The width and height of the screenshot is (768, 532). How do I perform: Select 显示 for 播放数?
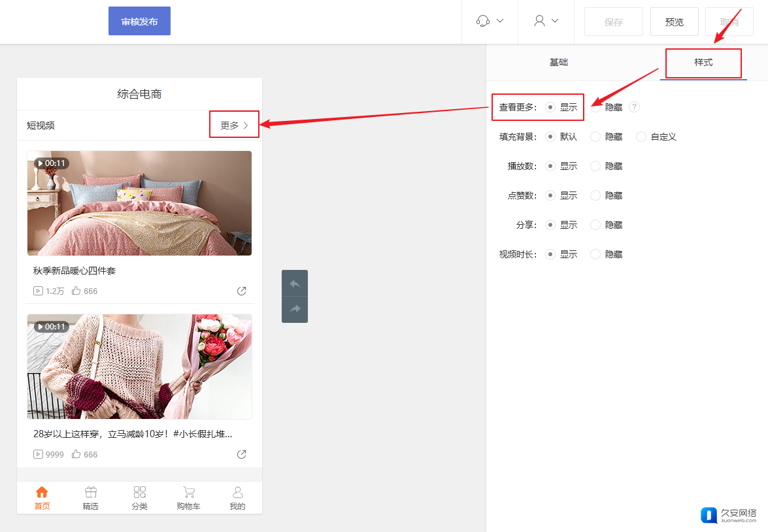pyautogui.click(x=550, y=166)
